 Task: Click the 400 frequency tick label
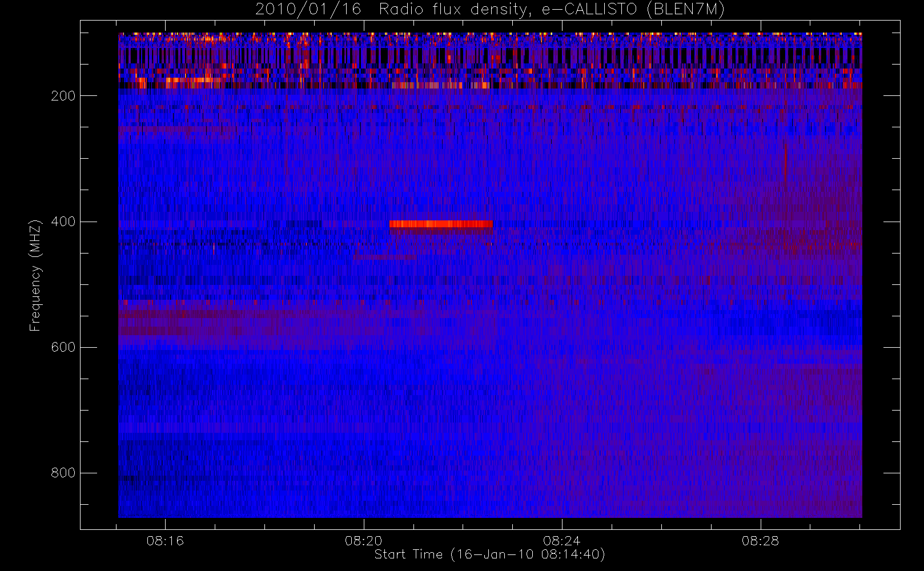[x=63, y=222]
